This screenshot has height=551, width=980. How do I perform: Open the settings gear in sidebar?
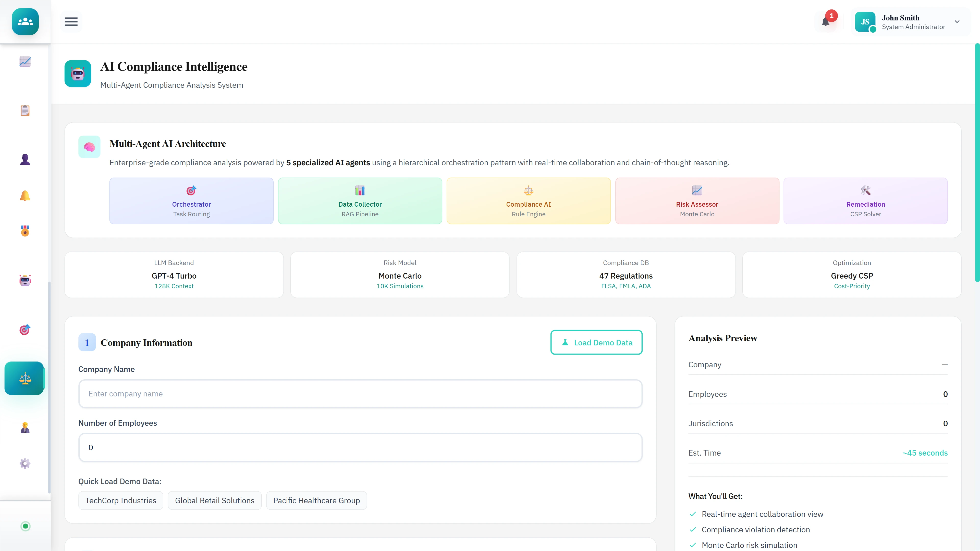[x=25, y=463]
